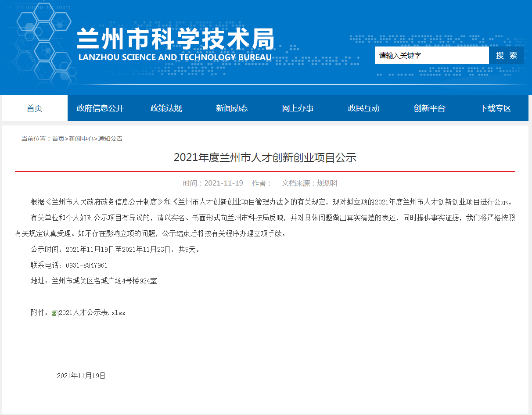Click the 文档来源：规划科 source text
The image size is (532, 415).
pos(310,183)
